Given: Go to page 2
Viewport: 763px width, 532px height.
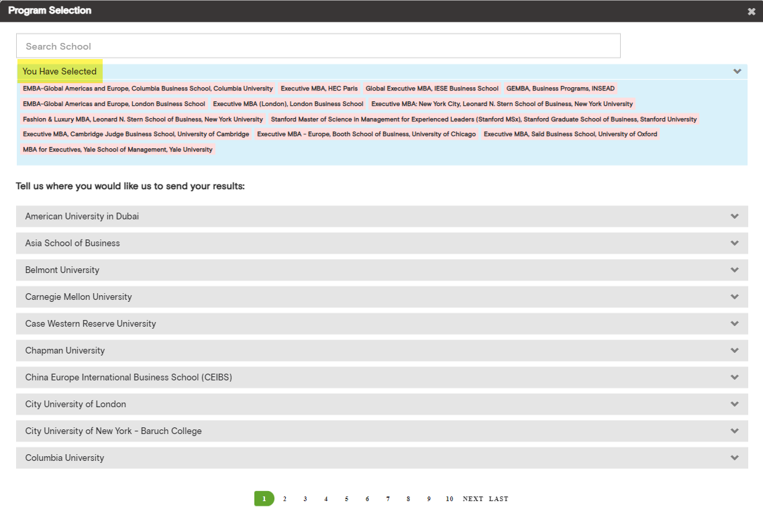Looking at the screenshot, I should (x=285, y=499).
